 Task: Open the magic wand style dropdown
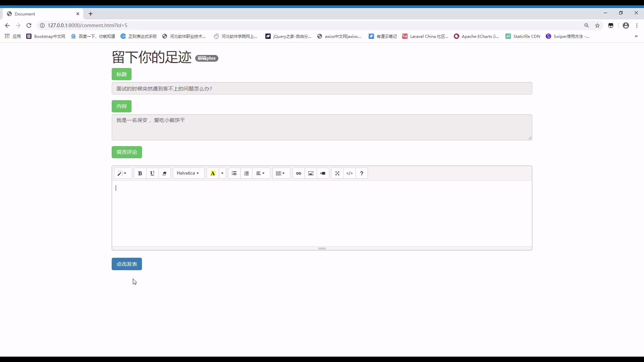tap(123, 173)
